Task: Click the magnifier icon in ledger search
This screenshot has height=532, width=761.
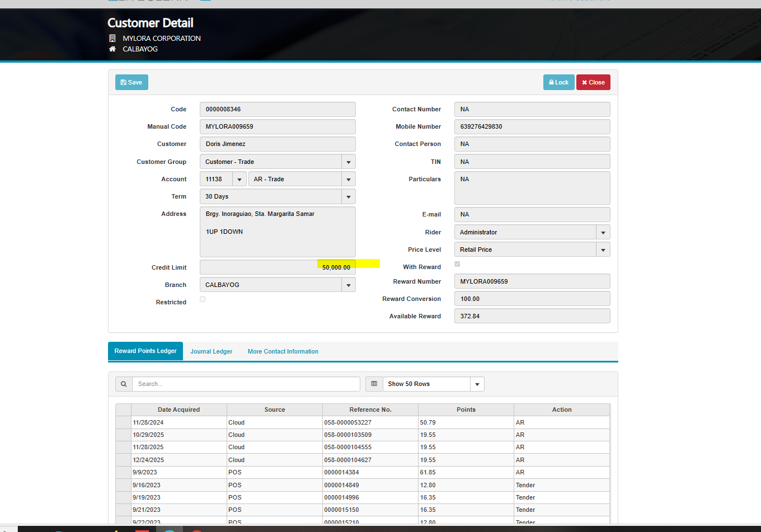Action: coord(124,384)
